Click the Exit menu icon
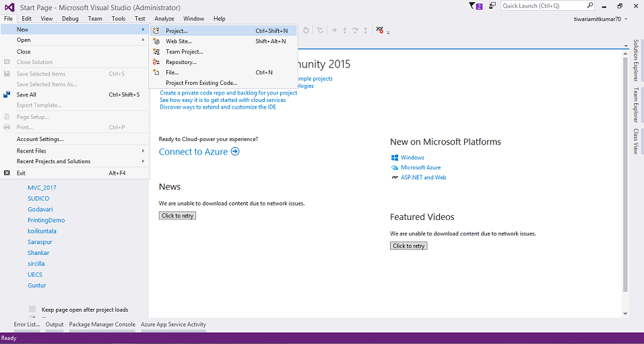 pos(7,173)
